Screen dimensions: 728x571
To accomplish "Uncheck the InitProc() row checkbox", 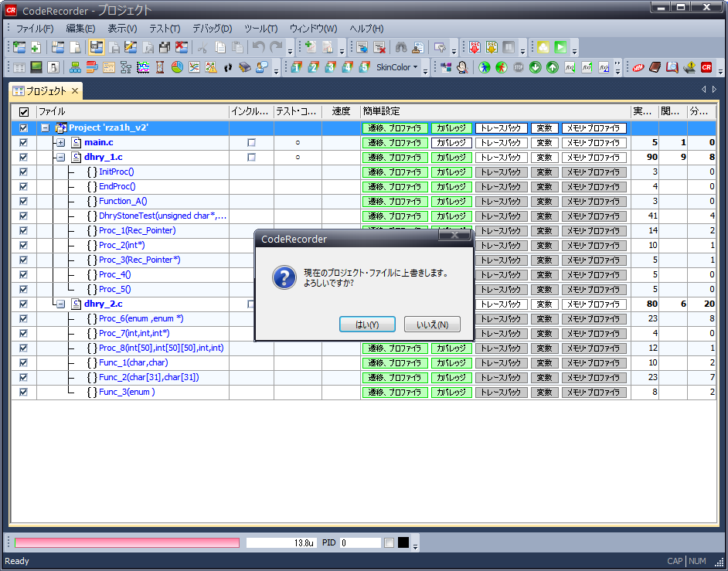I will [24, 172].
